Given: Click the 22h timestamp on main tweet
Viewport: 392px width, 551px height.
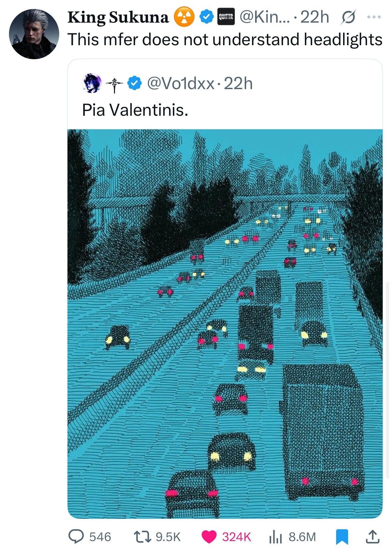Looking at the screenshot, I should click(315, 17).
